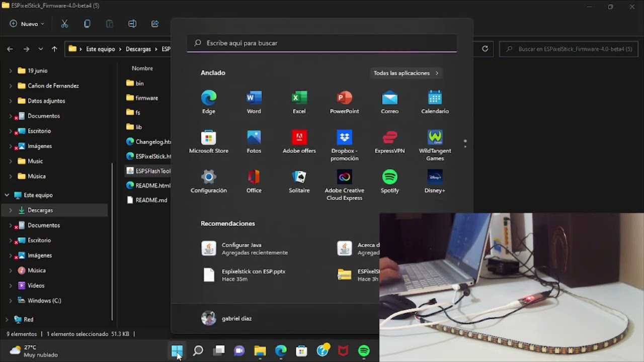Screen dimensions: 644x362
Task: Open Excel pinned app
Action: point(299,102)
